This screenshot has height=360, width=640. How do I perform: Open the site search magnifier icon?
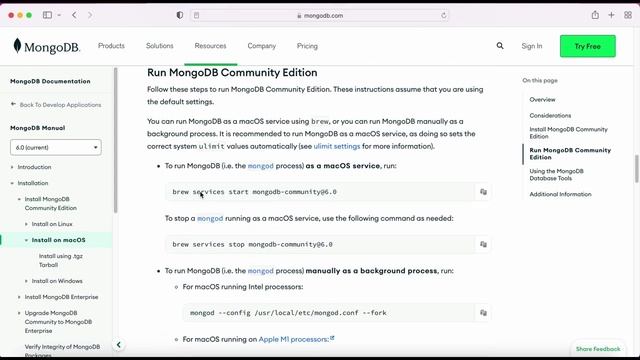point(500,46)
